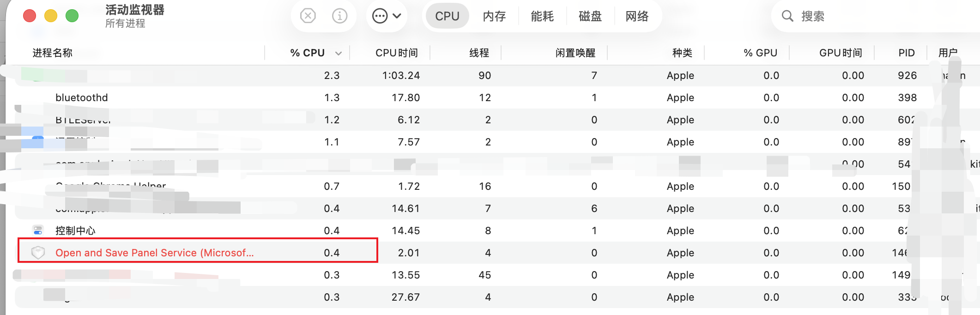The height and width of the screenshot is (315, 980).
Task: Select the 网络 tab
Action: (x=637, y=16)
